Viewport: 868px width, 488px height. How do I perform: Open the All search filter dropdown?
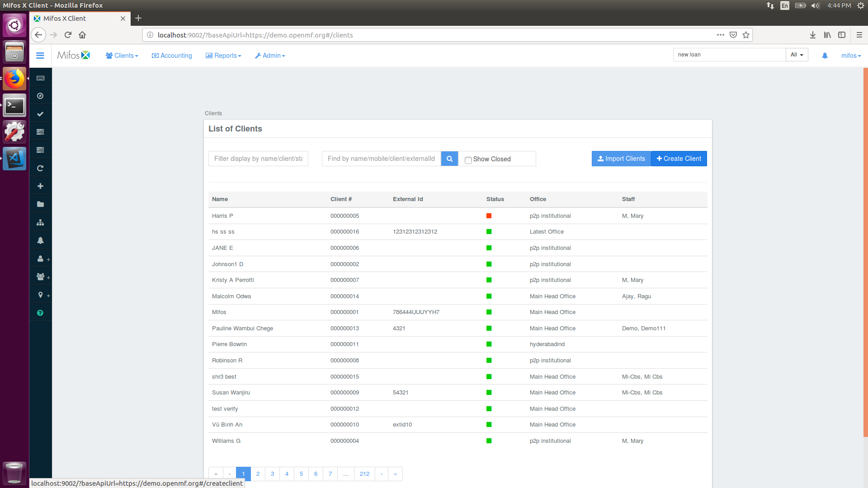click(x=797, y=55)
